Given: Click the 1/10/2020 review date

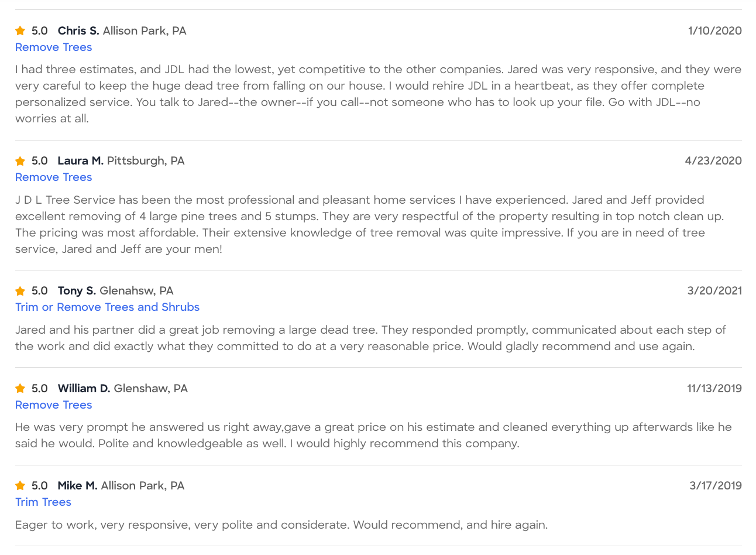Looking at the screenshot, I should pos(715,30).
